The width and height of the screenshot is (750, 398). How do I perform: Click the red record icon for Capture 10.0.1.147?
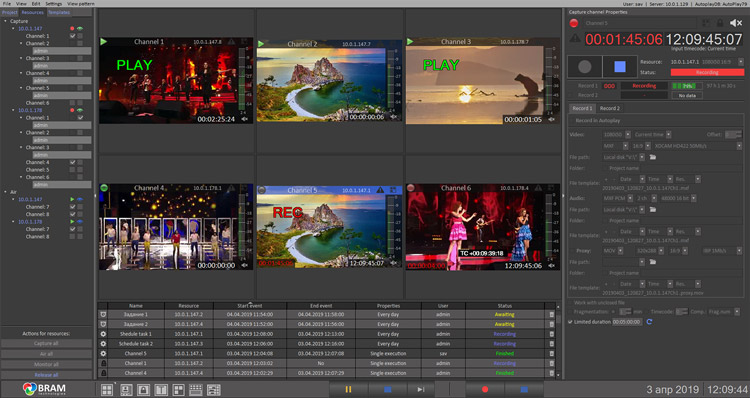click(72, 29)
